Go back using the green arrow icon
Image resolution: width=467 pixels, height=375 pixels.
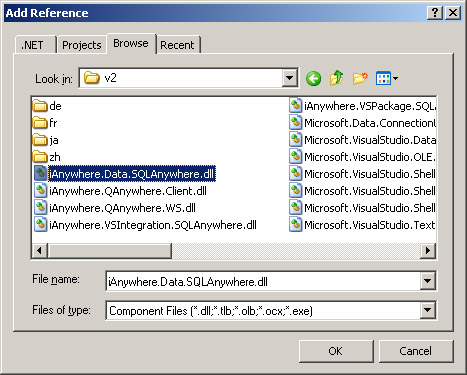(313, 79)
